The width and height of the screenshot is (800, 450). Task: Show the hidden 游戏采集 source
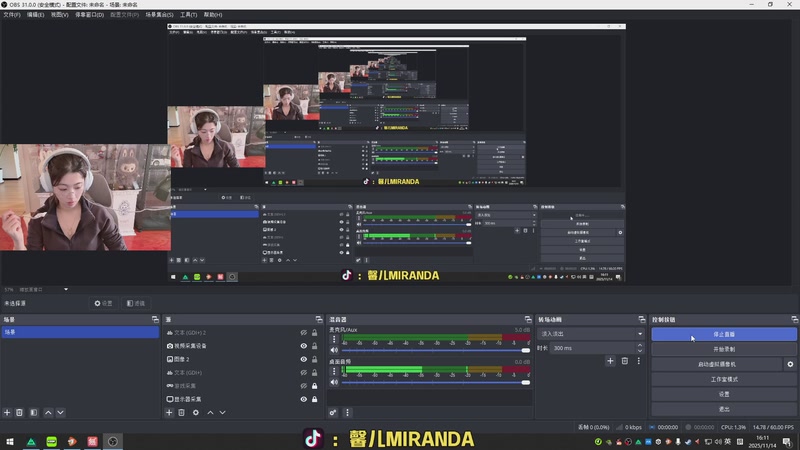[304, 386]
